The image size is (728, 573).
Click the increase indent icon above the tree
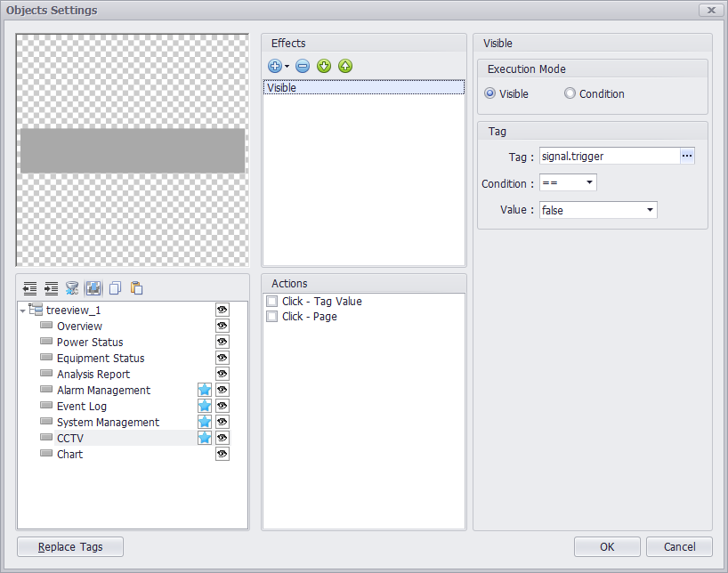51,288
